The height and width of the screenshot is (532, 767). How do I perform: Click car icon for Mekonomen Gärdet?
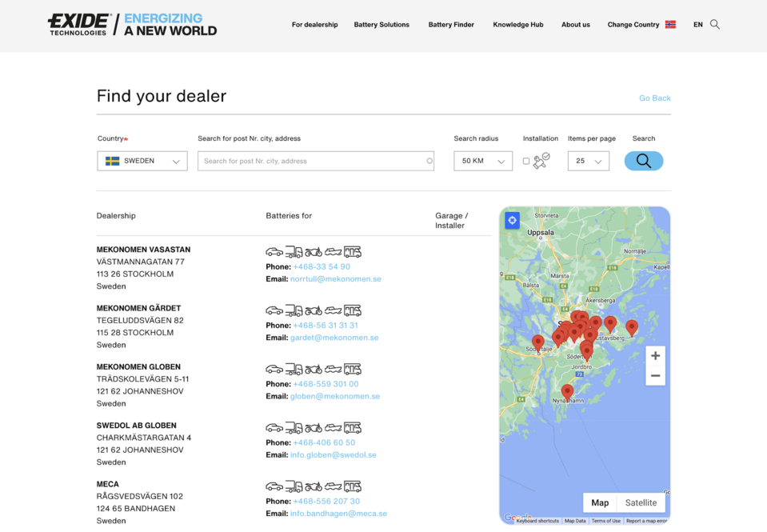(x=274, y=310)
